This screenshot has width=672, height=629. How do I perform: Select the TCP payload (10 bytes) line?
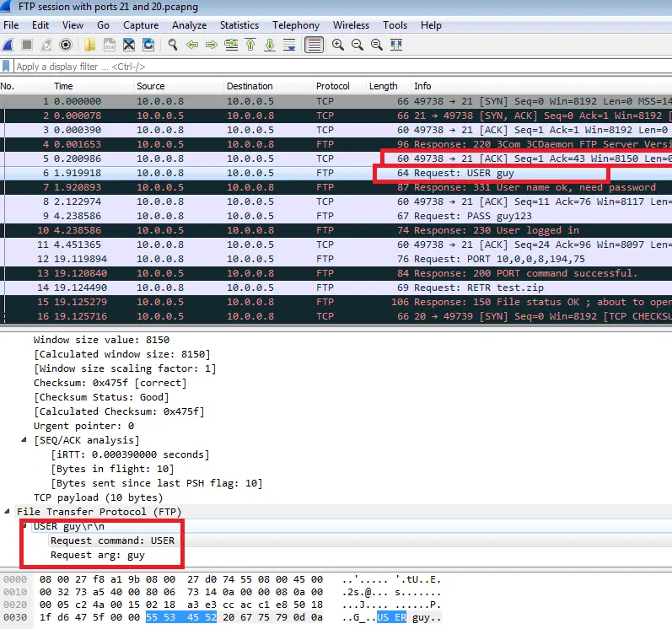(98, 497)
